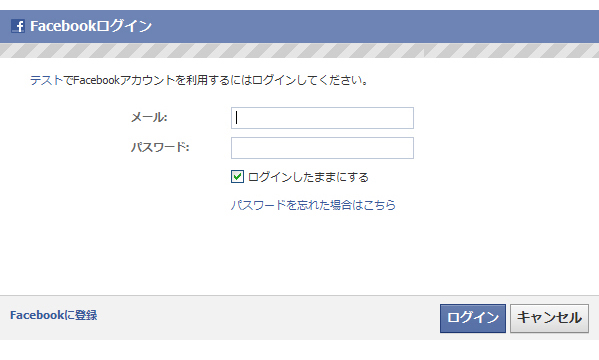The image size is (599, 360).
Task: Click the empty white area below forgot-password link
Action: coord(300,254)
